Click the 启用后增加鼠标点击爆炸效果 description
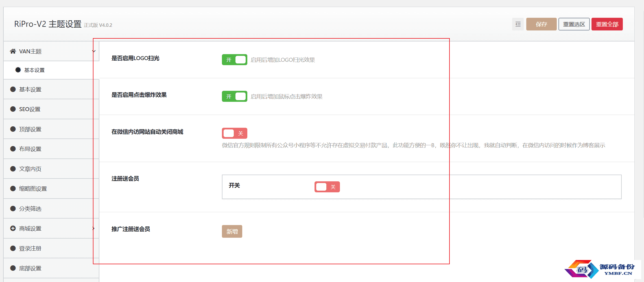This screenshot has height=282, width=644. click(x=287, y=96)
